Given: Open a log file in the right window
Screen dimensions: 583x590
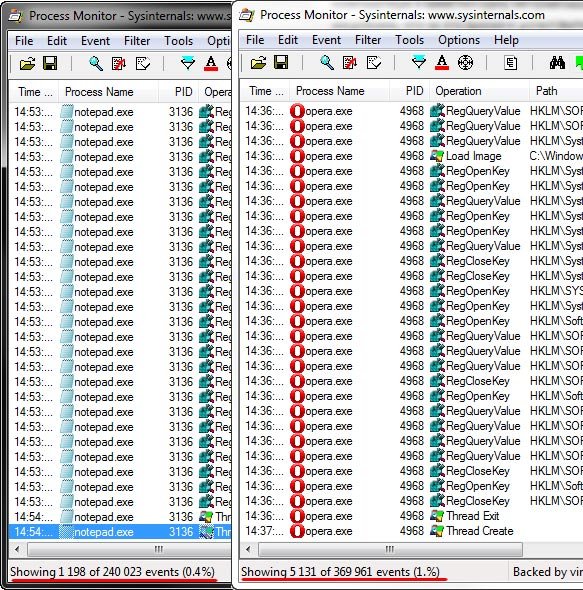Looking at the screenshot, I should [x=258, y=63].
